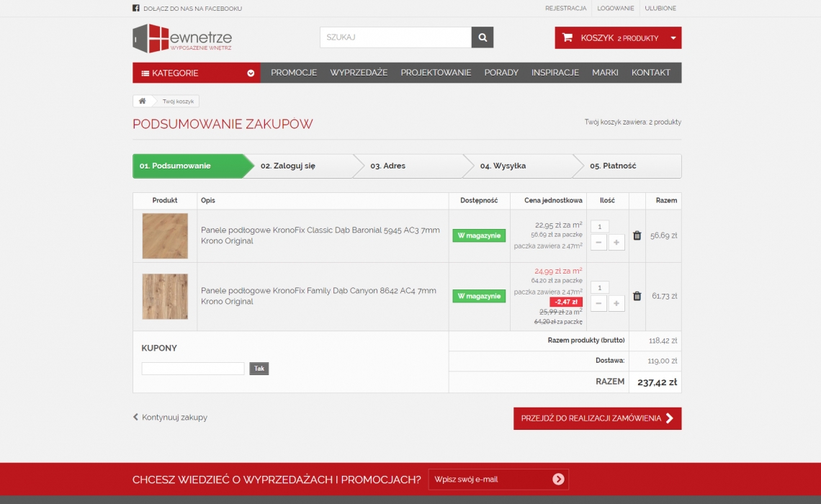Click the products subtotal '118,42 zł'

tap(663, 341)
